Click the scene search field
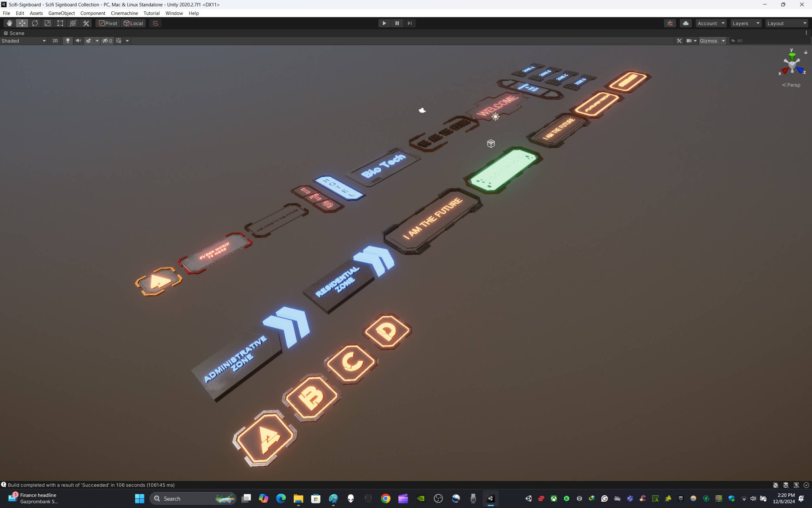This screenshot has height=508, width=812. tap(770, 41)
